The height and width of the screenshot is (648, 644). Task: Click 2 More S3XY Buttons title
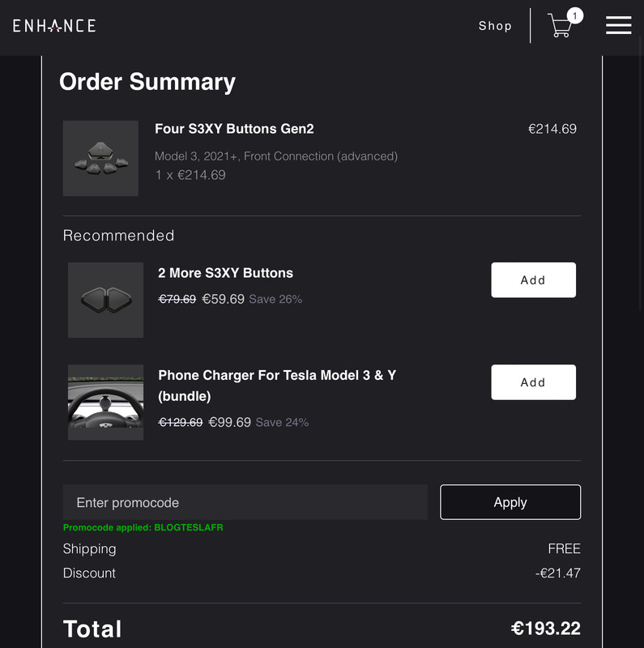[226, 273]
